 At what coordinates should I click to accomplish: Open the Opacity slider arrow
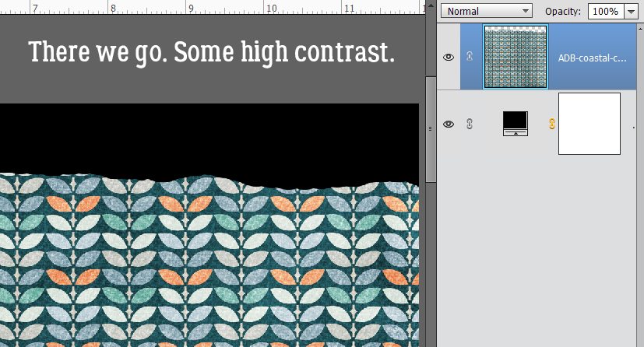tap(632, 11)
